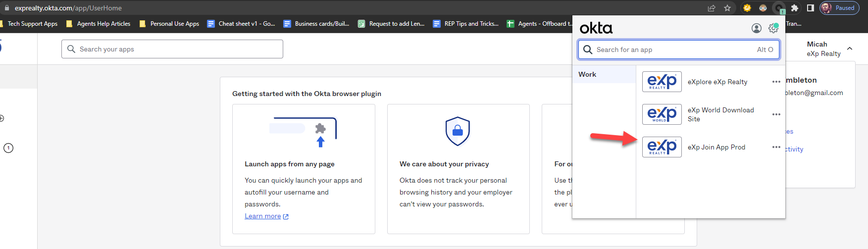
Task: Click the Okta plugin account profile icon
Action: (x=756, y=28)
